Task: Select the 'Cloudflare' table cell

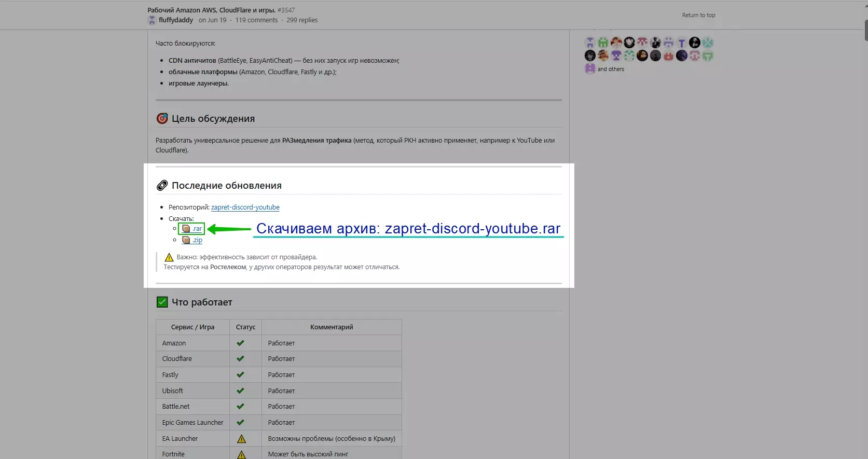Action: pyautogui.click(x=192, y=359)
